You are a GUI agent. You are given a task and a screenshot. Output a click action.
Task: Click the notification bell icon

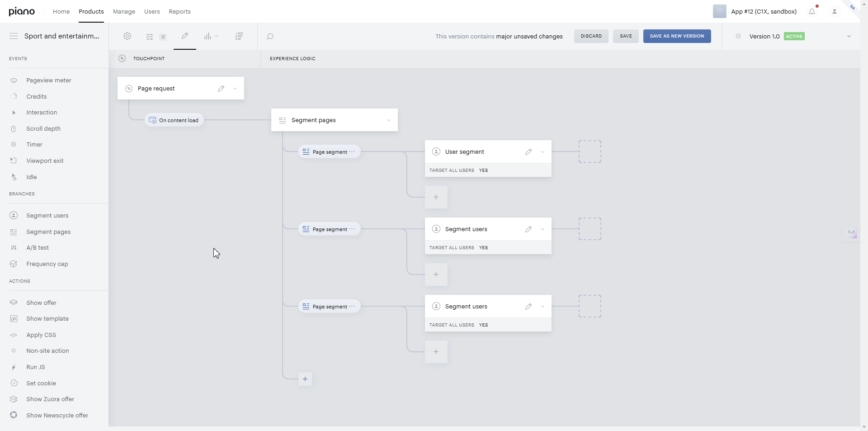(x=812, y=12)
